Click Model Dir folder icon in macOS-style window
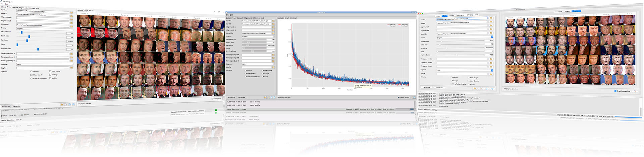The image size is (644, 157). [x=491, y=33]
